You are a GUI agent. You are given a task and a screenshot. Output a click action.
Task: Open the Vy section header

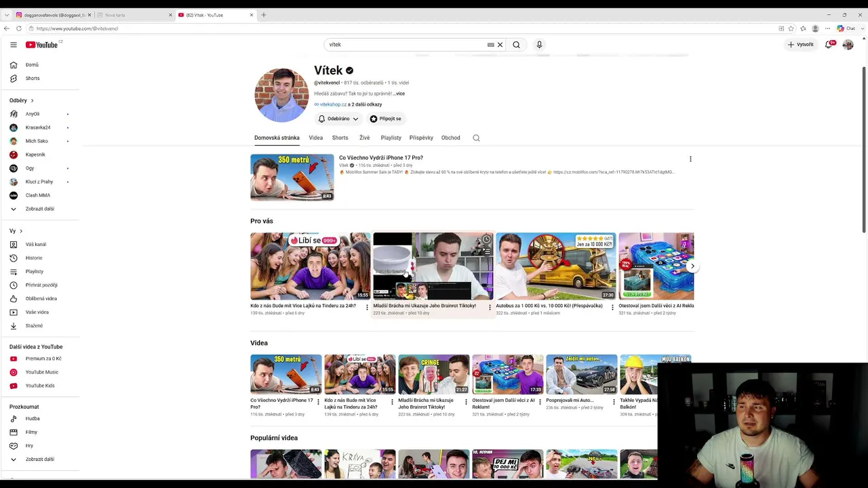click(x=16, y=231)
